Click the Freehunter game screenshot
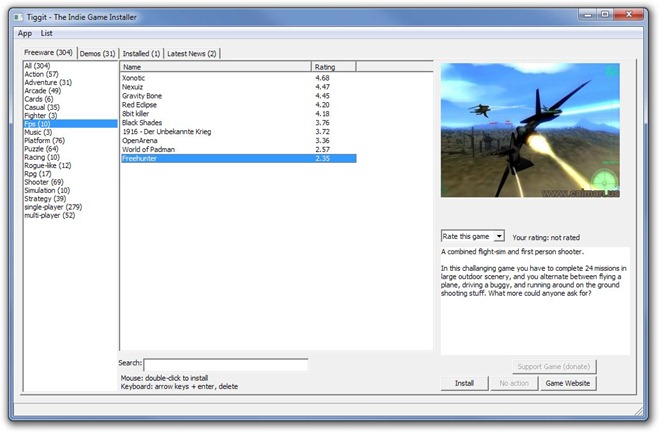The height and width of the screenshot is (433, 660). click(530, 130)
